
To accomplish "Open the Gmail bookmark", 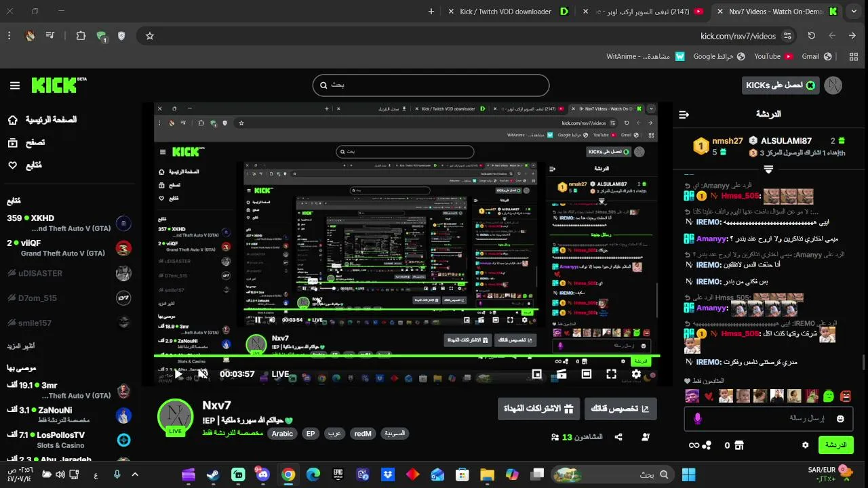I will click(x=816, y=57).
